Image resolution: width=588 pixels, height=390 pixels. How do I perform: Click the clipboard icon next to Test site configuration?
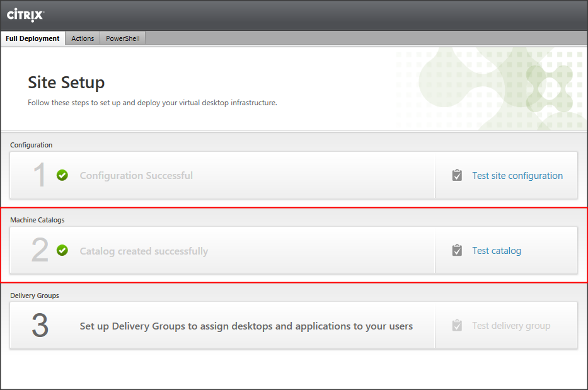tap(457, 175)
